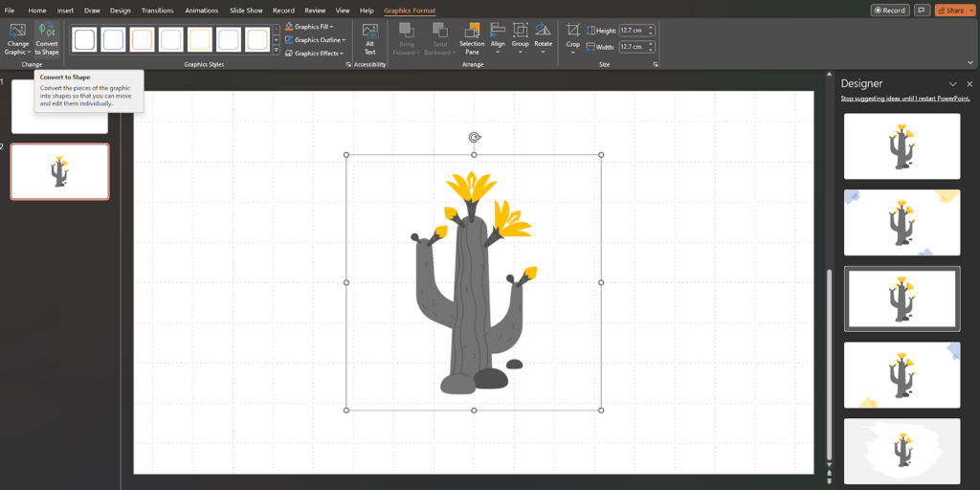This screenshot has height=490, width=980.
Task: Open the Change Graphic tool
Action: (17, 36)
